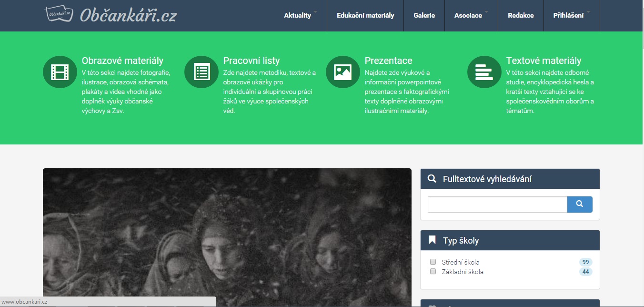The height and width of the screenshot is (307, 644).
Task: Click the blue search magnifier button
Action: (x=580, y=204)
